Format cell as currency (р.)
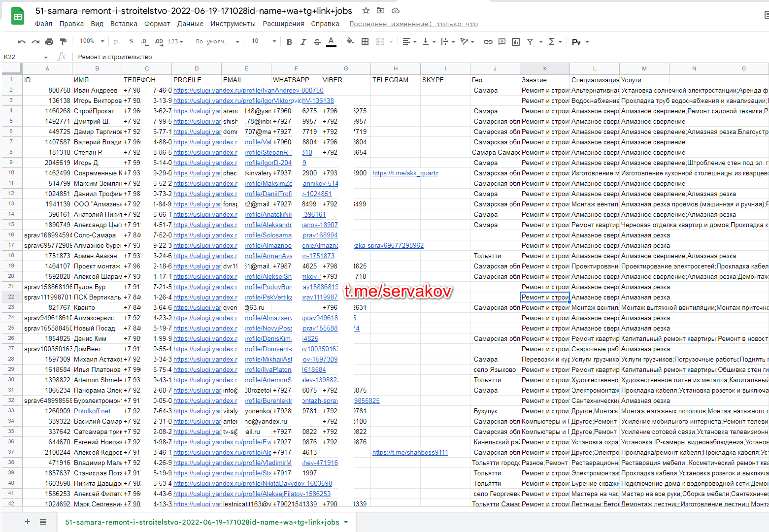769x532 pixels. point(117,42)
